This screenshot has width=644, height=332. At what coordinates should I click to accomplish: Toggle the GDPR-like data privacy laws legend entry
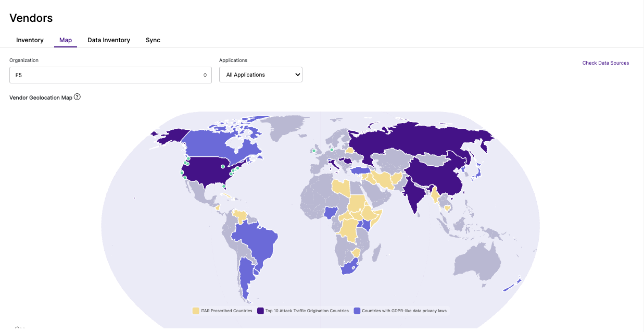click(x=400, y=311)
